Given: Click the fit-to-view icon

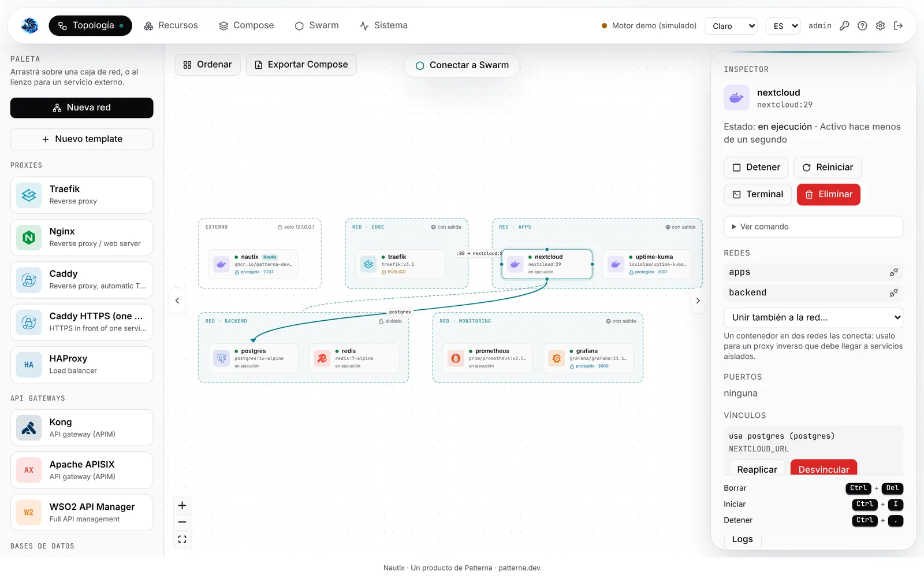Looking at the screenshot, I should pyautogui.click(x=182, y=539).
